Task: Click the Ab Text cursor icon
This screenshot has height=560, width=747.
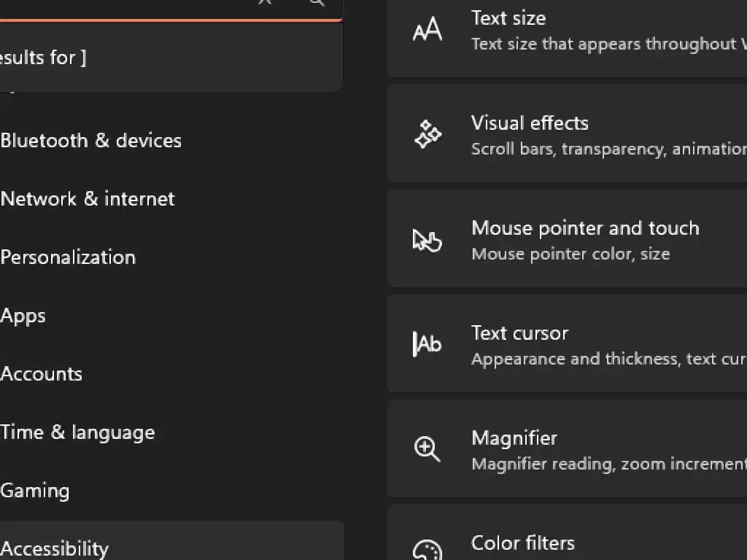Action: pyautogui.click(x=427, y=344)
